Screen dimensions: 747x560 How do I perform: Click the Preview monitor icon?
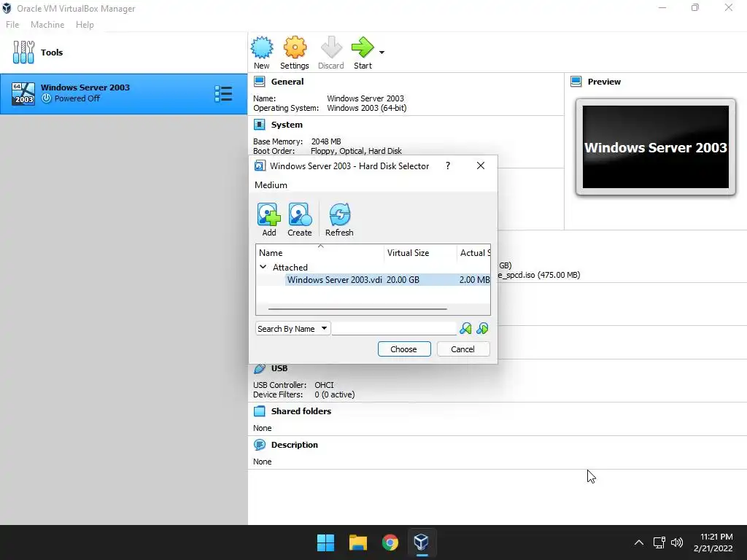576,82
